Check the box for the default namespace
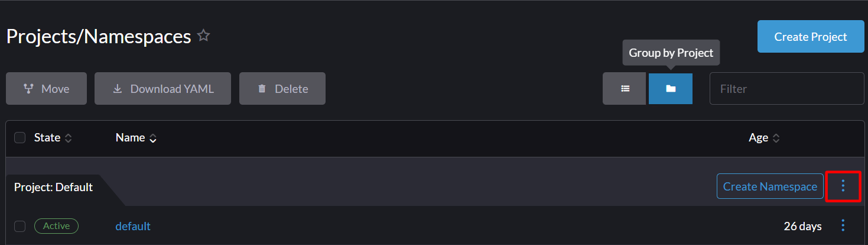868x245 pixels. click(20, 226)
